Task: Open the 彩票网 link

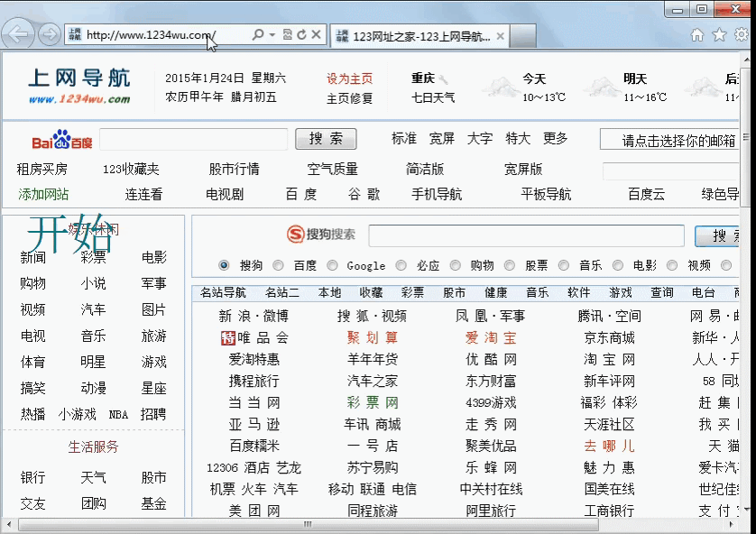Action: coord(373,402)
